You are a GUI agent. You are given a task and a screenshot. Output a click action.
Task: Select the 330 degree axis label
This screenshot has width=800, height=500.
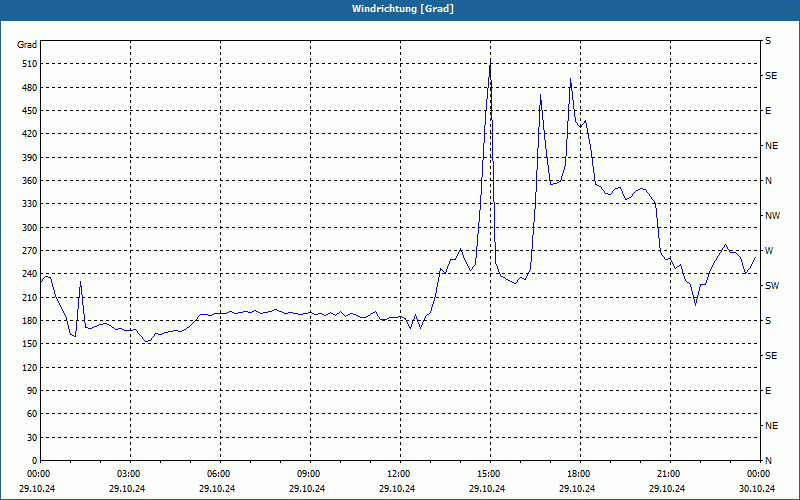[x=30, y=204]
